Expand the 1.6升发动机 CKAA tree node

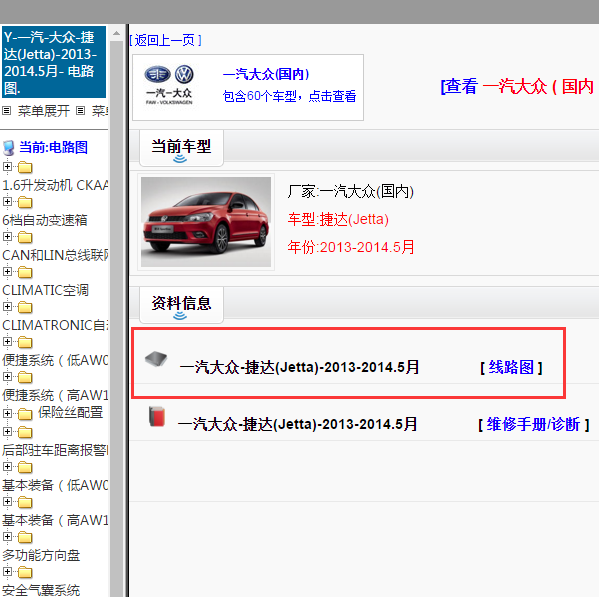(7, 167)
